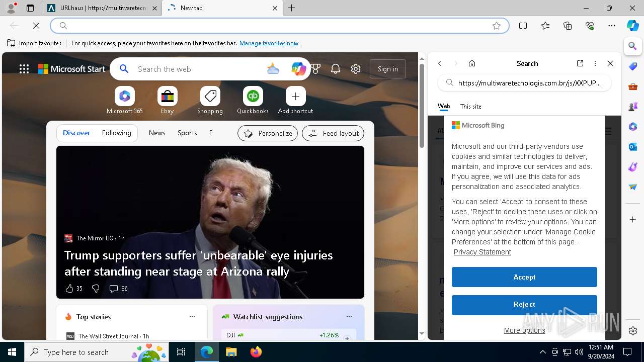644x362 pixels.
Task: Stop loading the page
Action: (x=36, y=26)
